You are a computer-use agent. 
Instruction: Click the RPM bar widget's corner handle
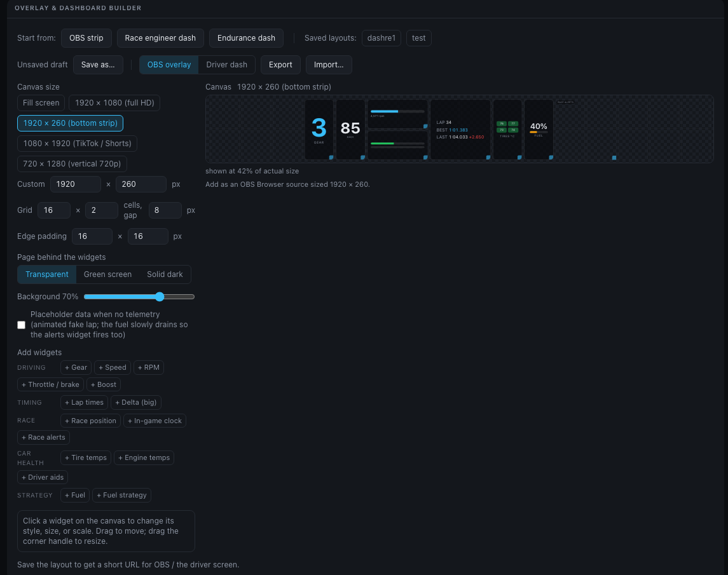pyautogui.click(x=425, y=126)
